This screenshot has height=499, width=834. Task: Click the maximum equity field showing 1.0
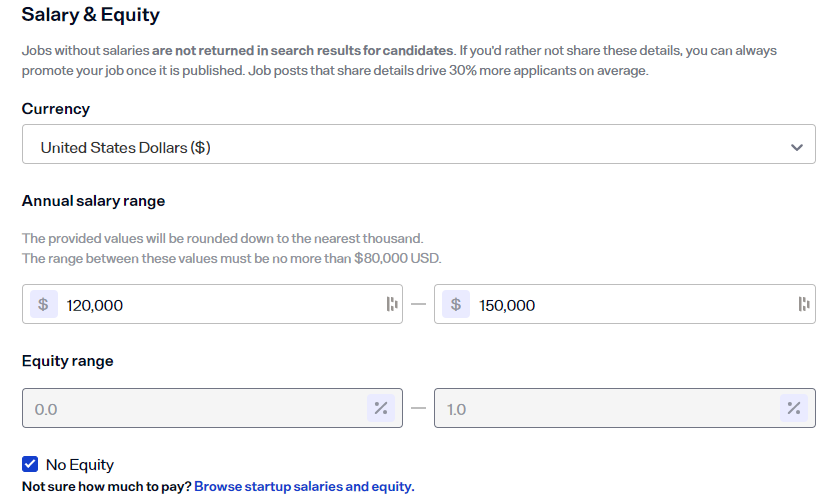pos(600,409)
